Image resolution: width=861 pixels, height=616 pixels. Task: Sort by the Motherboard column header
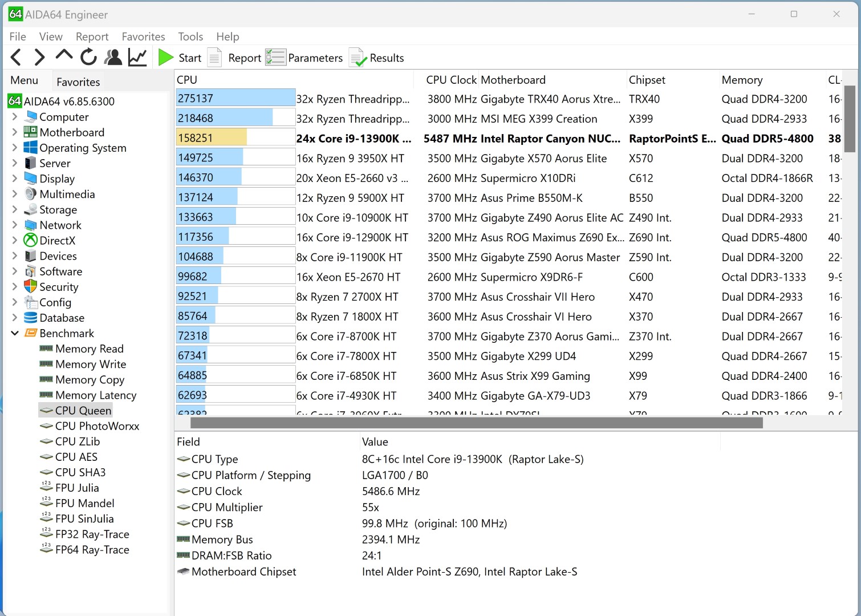pos(513,80)
